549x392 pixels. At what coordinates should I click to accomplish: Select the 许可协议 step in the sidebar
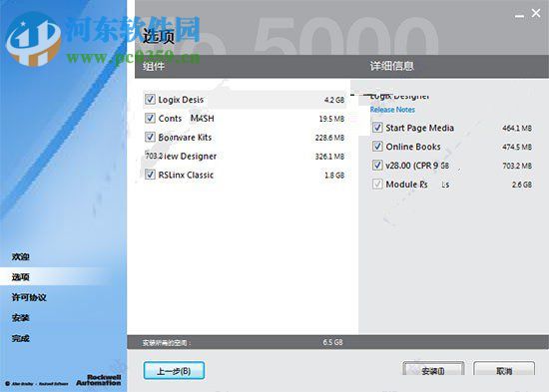[29, 297]
